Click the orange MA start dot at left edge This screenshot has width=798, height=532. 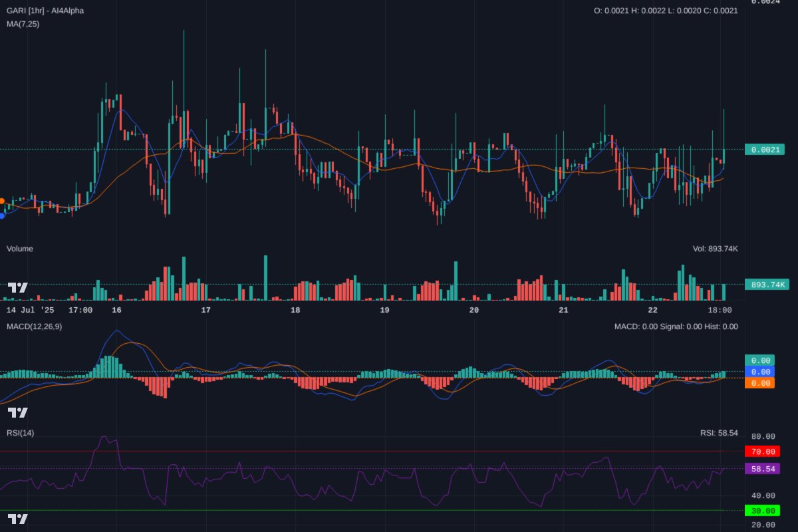tap(2, 201)
